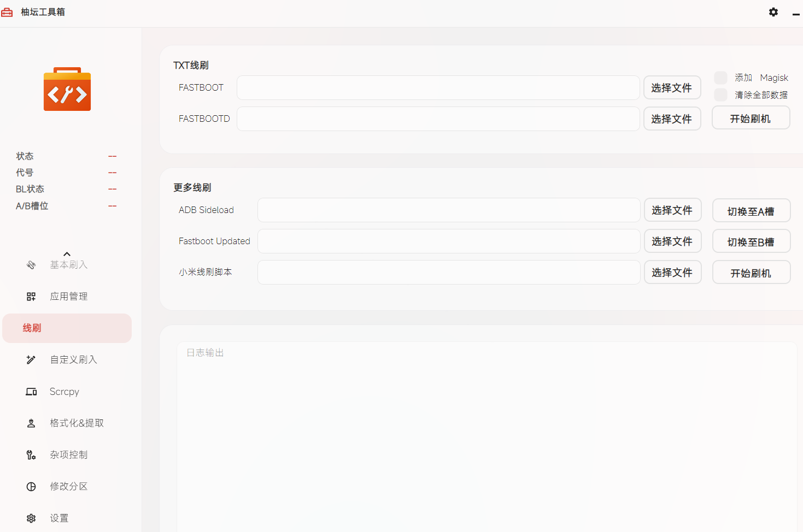Image resolution: width=803 pixels, height=532 pixels.
Task: Click the Scrcpy devices icon
Action: pyautogui.click(x=31, y=392)
